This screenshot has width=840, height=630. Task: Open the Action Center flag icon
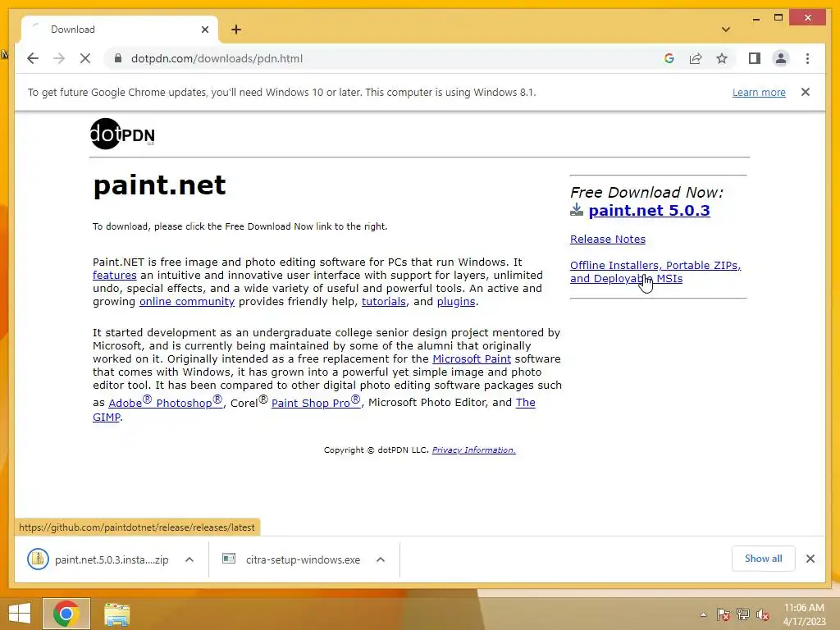pos(723,614)
